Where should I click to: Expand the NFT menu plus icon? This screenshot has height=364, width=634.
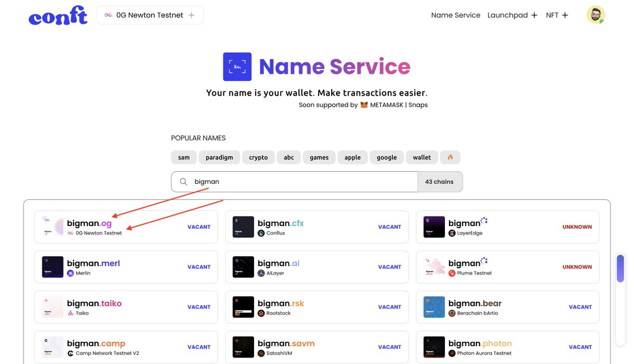[565, 15]
